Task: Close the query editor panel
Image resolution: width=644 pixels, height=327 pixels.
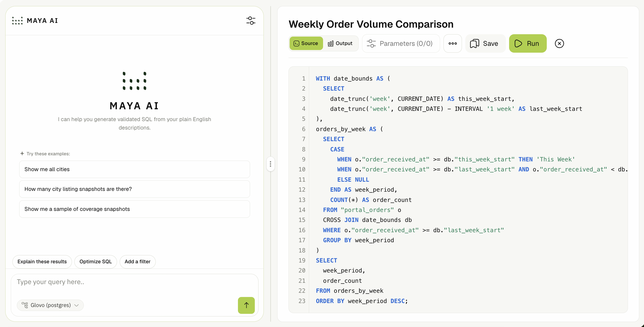Action: [559, 43]
